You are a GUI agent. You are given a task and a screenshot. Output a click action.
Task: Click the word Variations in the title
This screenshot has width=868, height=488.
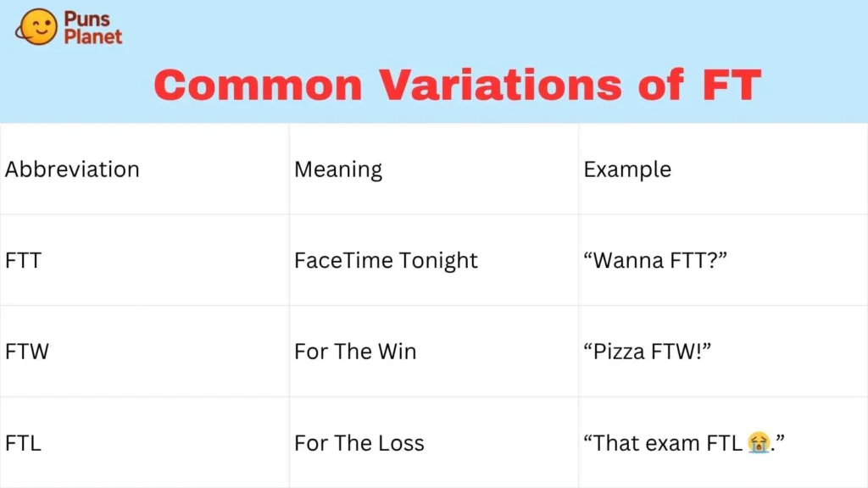coord(499,86)
